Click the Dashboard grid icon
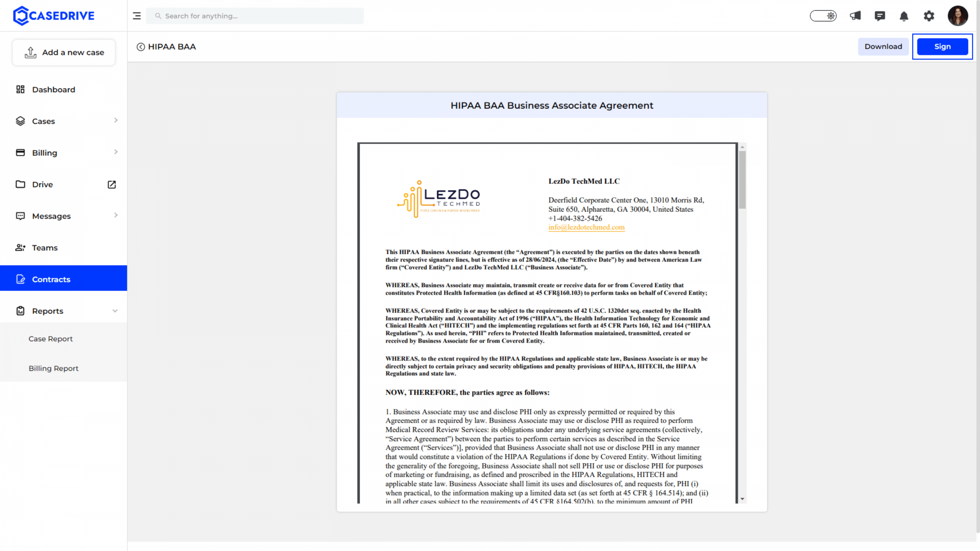The height and width of the screenshot is (551, 980). tap(20, 89)
